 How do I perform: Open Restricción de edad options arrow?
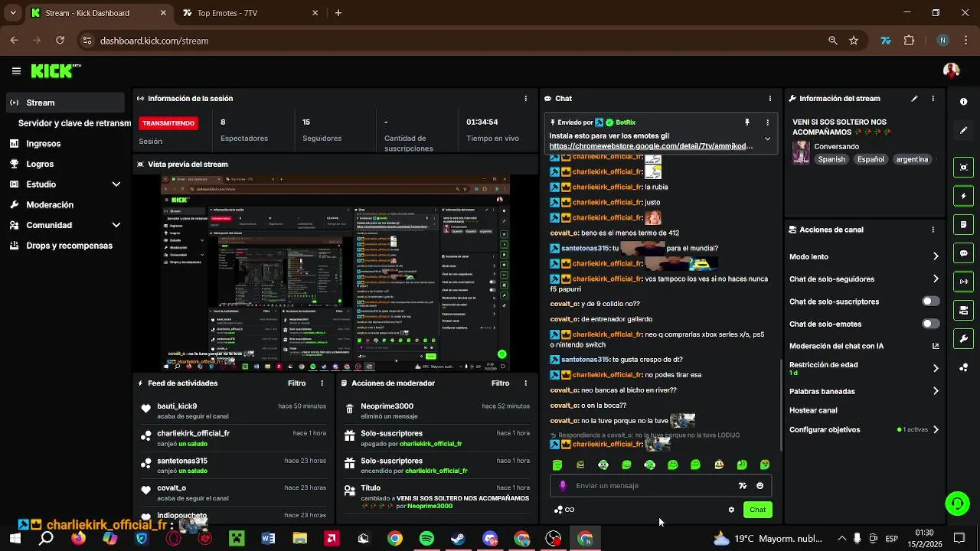935,368
